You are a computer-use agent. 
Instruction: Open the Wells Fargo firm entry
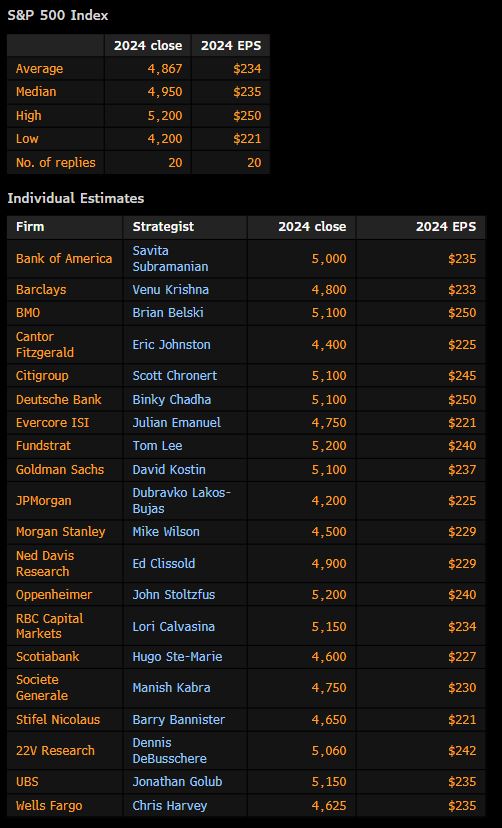click(49, 806)
